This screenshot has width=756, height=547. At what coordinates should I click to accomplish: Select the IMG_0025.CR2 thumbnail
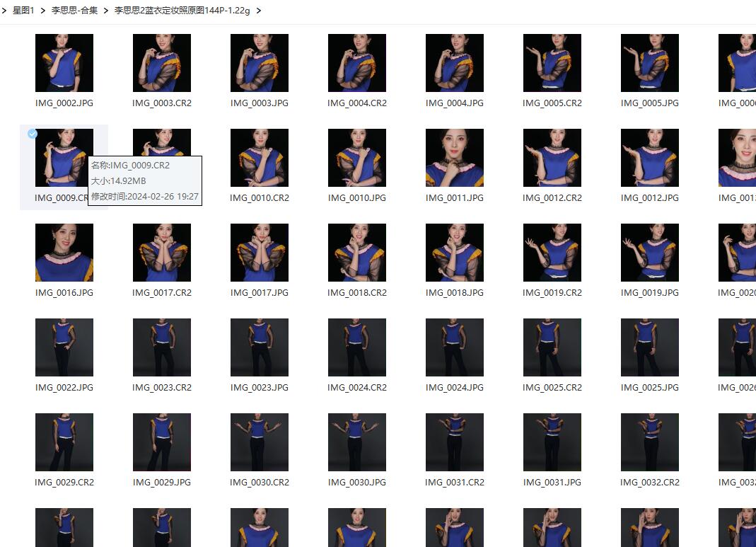pos(552,347)
